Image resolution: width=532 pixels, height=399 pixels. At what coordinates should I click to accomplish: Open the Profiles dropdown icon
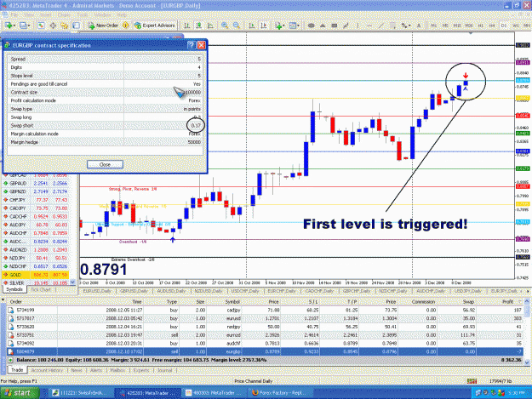25,26
